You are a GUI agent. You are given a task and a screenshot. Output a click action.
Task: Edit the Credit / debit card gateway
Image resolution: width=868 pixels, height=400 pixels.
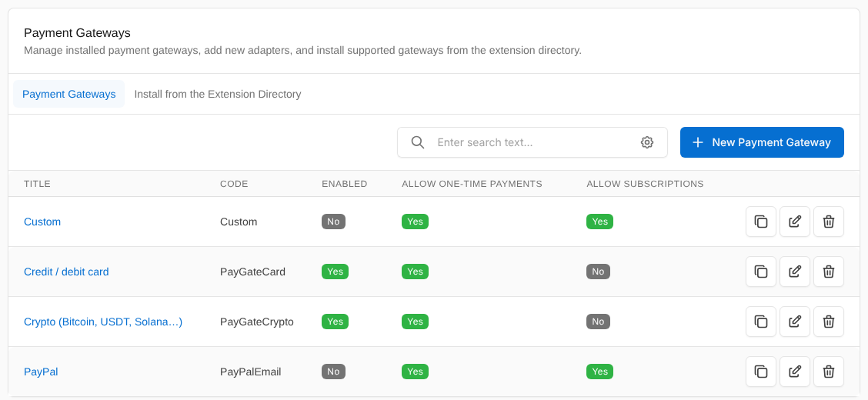click(x=795, y=272)
